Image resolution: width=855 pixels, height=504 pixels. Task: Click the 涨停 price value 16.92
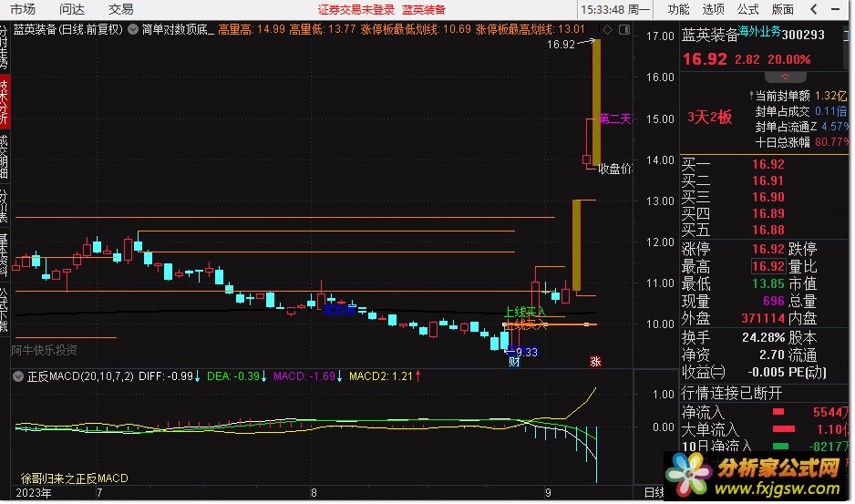coord(767,250)
